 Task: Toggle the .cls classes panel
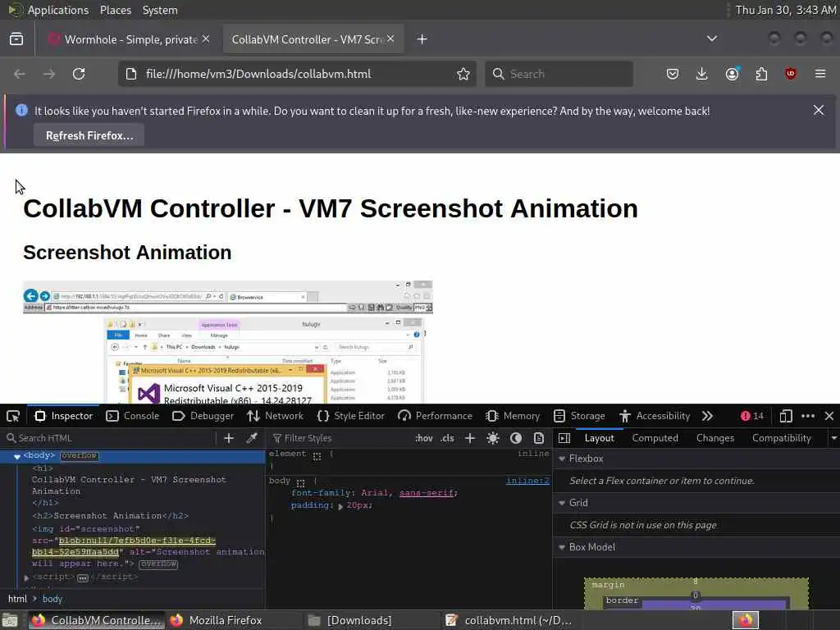[x=447, y=438]
